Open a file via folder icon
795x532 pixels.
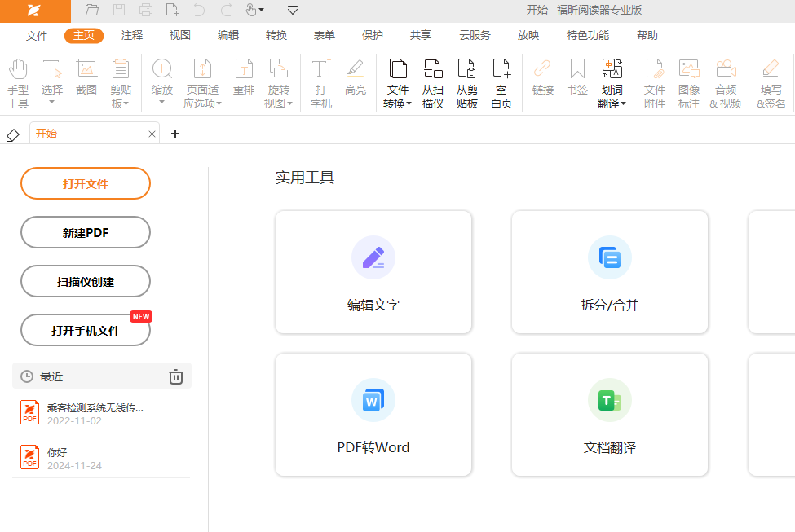pyautogui.click(x=92, y=10)
